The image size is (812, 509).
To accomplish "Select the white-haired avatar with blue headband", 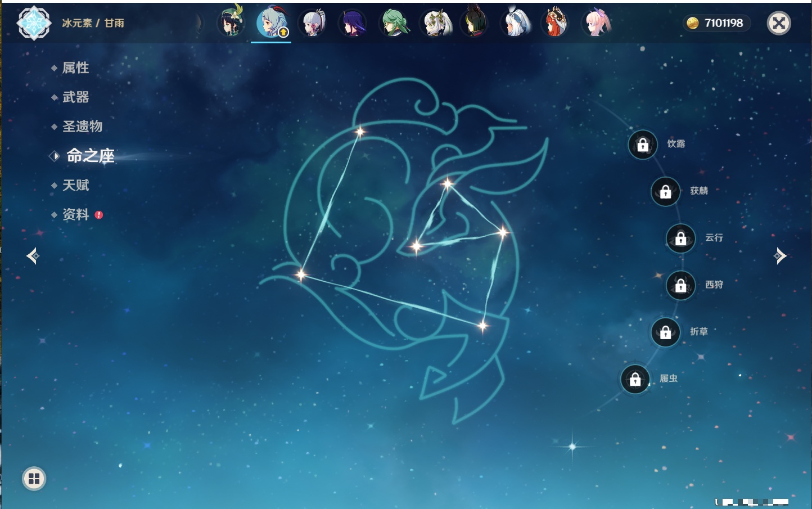I will (515, 23).
